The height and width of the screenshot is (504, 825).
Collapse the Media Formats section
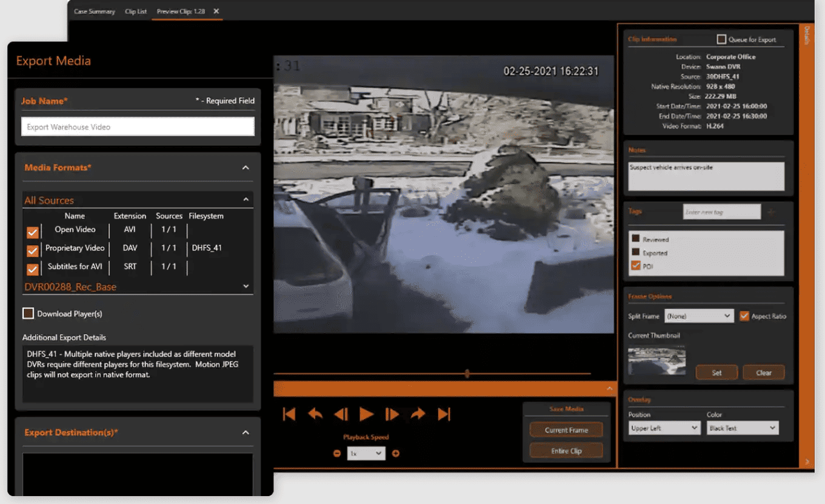(x=245, y=168)
